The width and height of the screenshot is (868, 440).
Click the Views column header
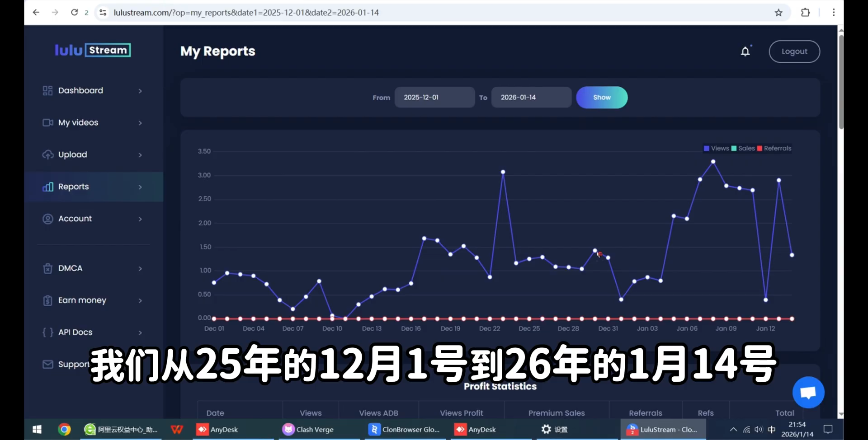click(311, 413)
